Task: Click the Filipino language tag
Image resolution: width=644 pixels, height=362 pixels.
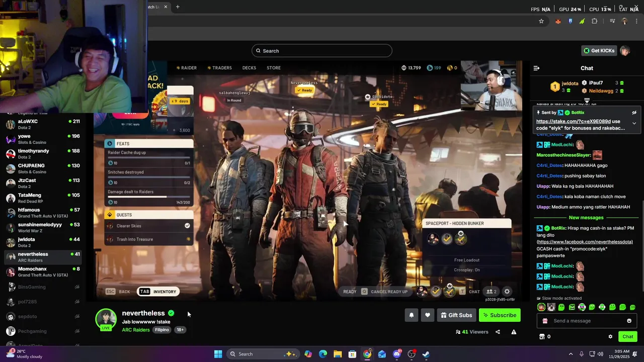Action: [162, 330]
